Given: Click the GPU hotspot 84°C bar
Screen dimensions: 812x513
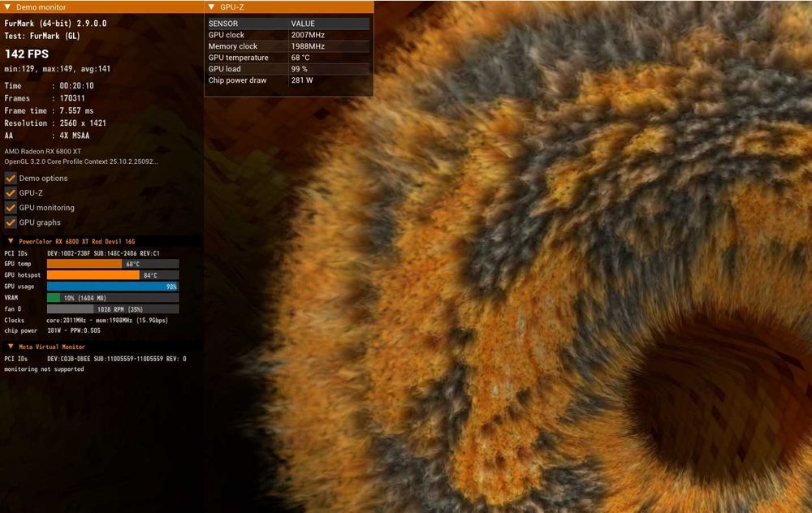Looking at the screenshot, I should tap(113, 275).
